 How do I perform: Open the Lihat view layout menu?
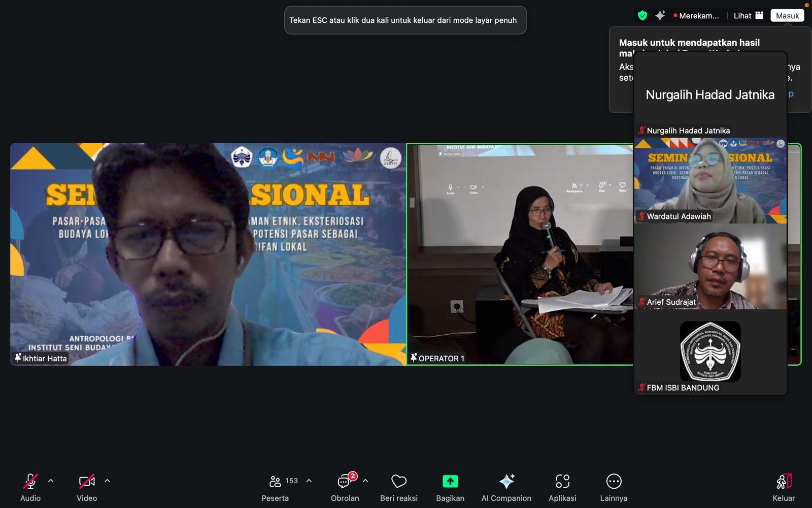748,16
